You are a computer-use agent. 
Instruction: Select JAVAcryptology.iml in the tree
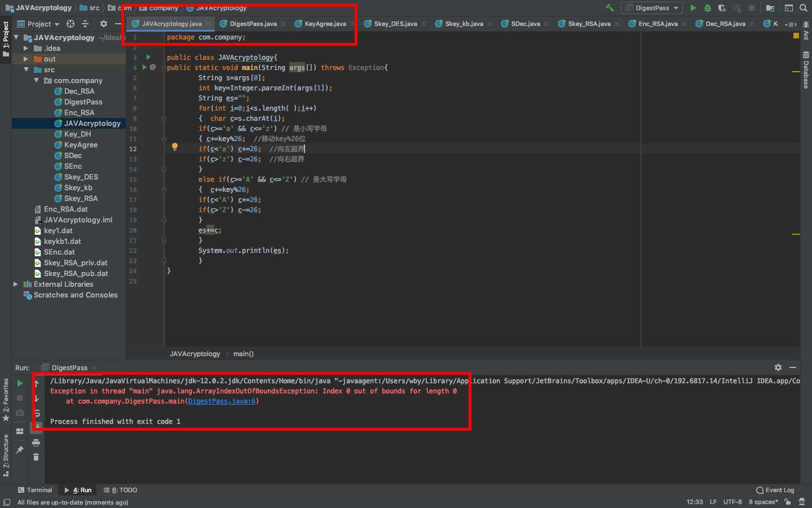[x=78, y=220]
